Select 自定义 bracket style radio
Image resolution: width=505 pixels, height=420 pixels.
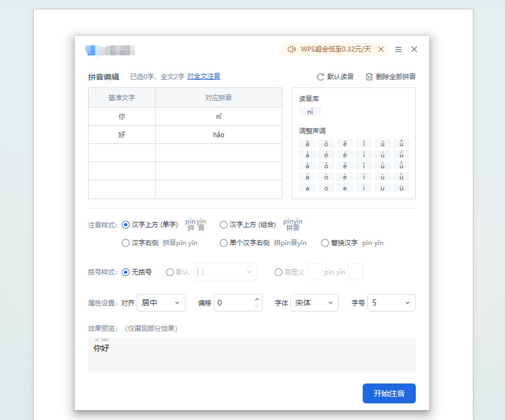pyautogui.click(x=279, y=272)
